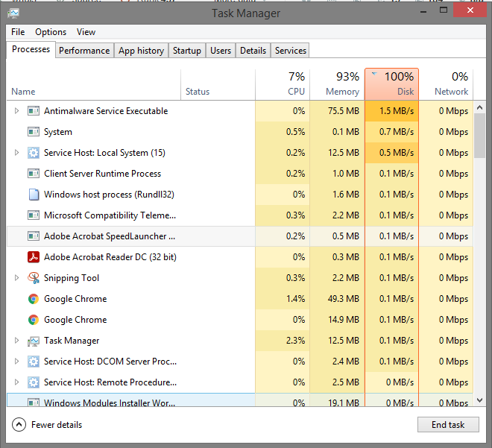Open the File menu
Screen dimensions: 492x448
click(18, 32)
